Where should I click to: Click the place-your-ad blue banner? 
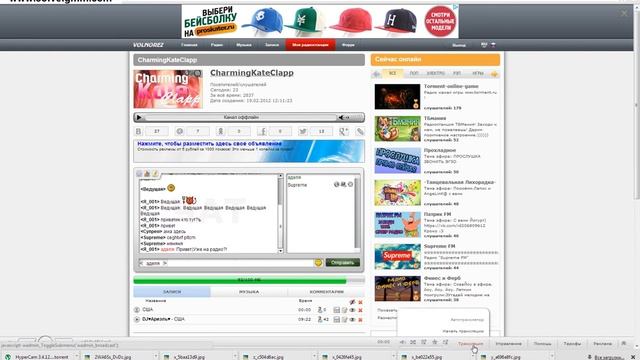[249, 151]
